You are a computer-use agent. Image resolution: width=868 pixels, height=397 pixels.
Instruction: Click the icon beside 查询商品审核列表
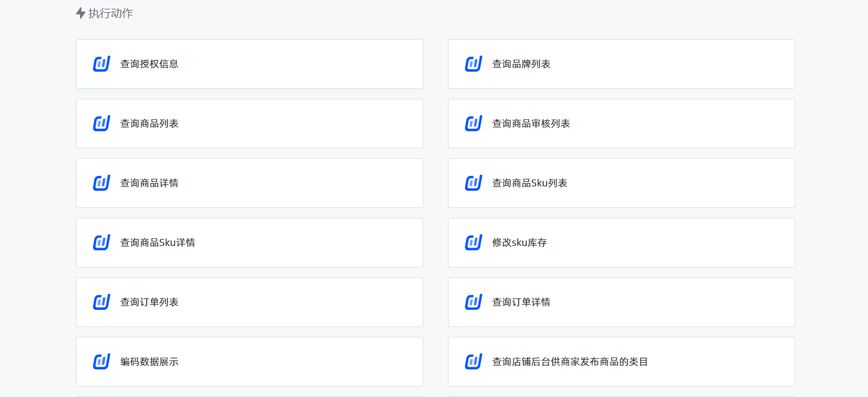(473, 124)
